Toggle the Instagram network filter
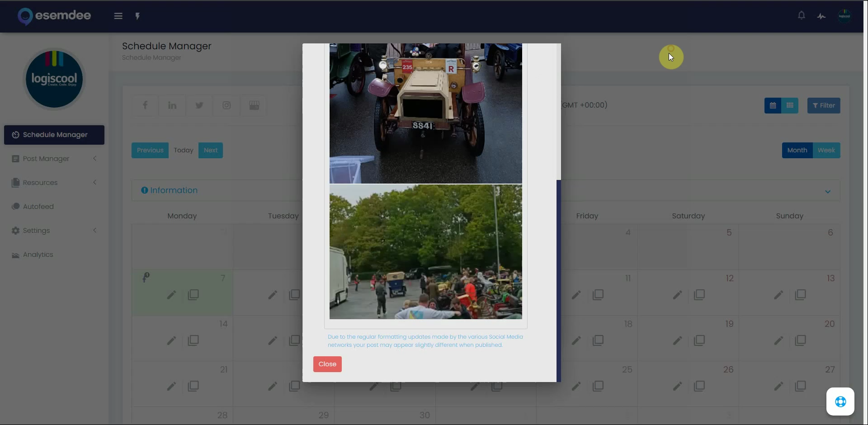 [x=226, y=105]
